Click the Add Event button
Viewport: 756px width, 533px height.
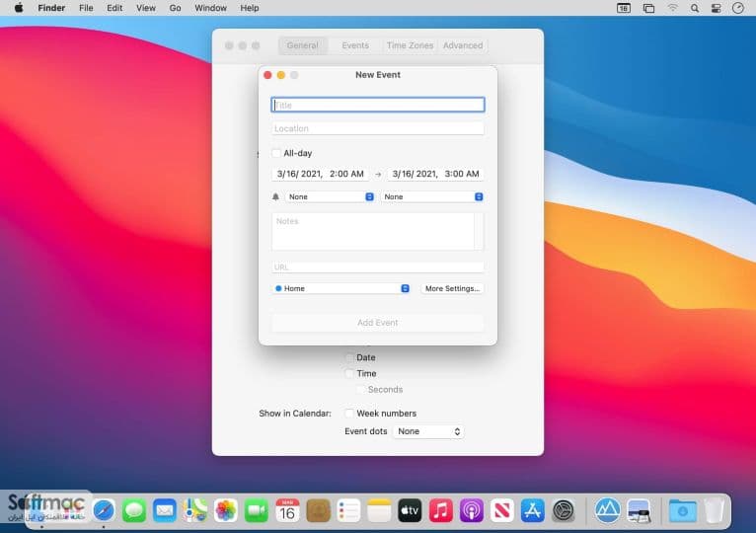point(378,322)
